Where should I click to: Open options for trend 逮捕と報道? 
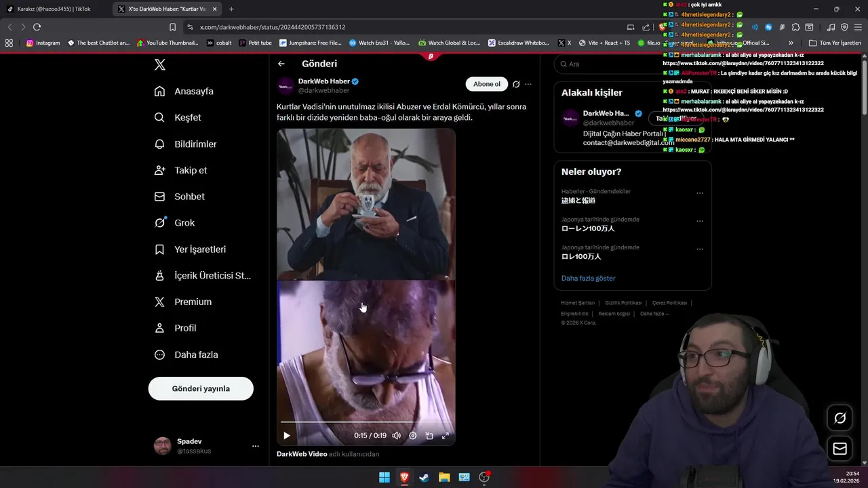pos(700,193)
